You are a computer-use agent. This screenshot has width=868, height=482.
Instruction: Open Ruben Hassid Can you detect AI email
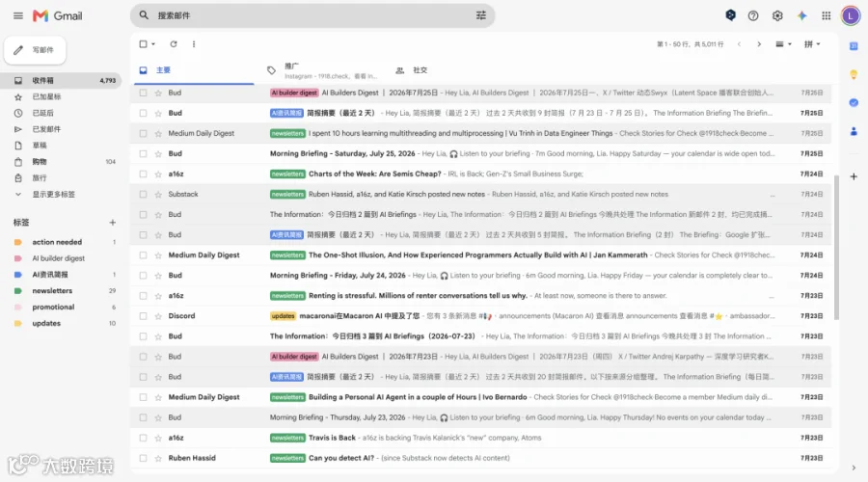click(x=481, y=458)
